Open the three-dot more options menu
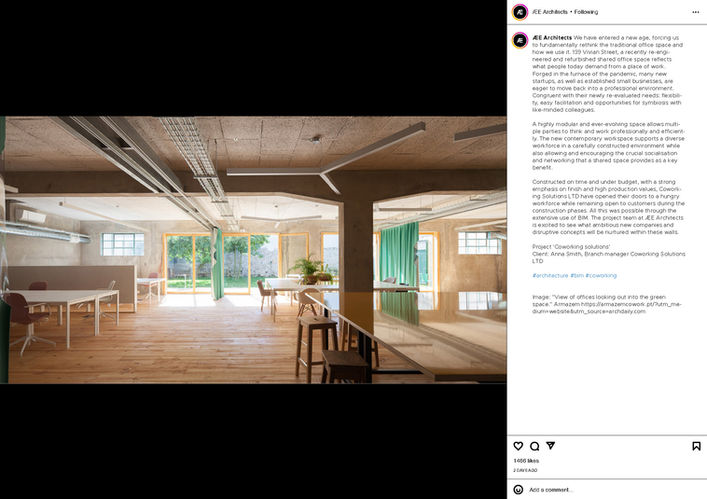The image size is (707, 499). [695, 12]
